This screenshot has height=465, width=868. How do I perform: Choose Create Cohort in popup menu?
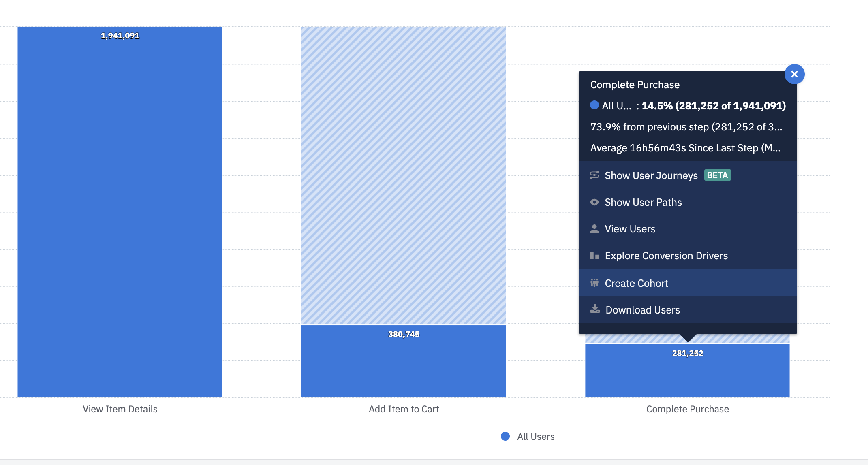coord(636,283)
